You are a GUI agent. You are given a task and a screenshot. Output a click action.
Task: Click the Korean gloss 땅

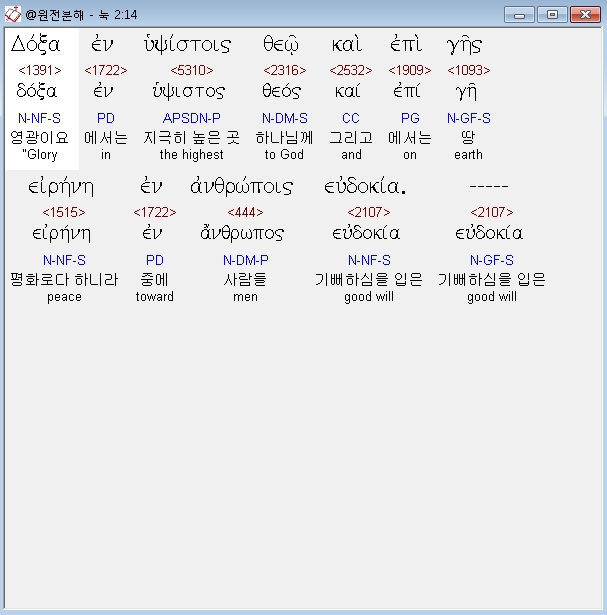click(468, 137)
